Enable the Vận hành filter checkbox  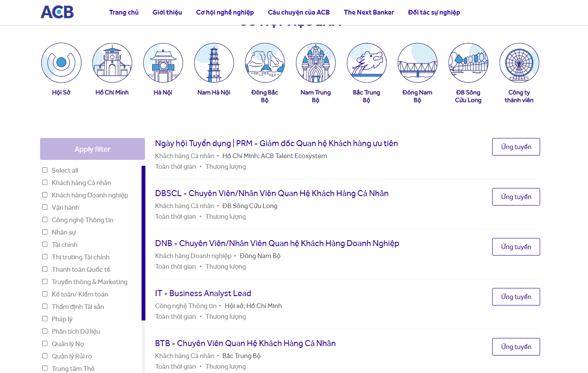pyautogui.click(x=45, y=207)
